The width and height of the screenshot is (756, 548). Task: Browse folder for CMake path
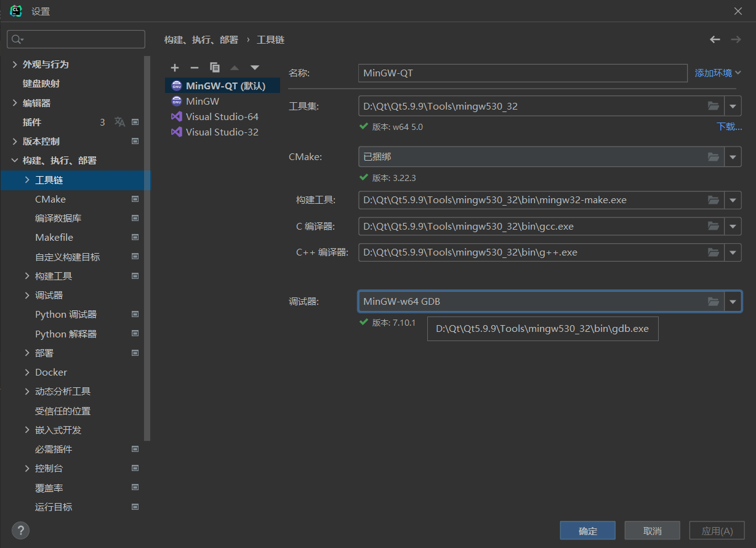(714, 157)
